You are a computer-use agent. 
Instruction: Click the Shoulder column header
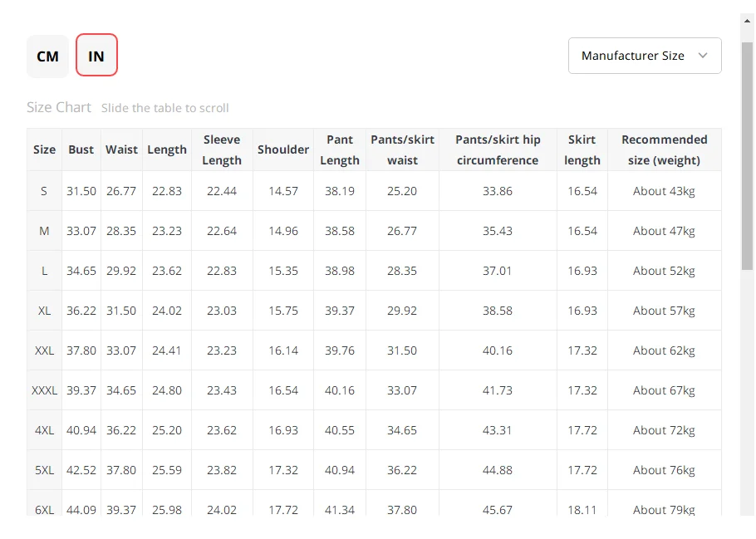[x=283, y=150]
